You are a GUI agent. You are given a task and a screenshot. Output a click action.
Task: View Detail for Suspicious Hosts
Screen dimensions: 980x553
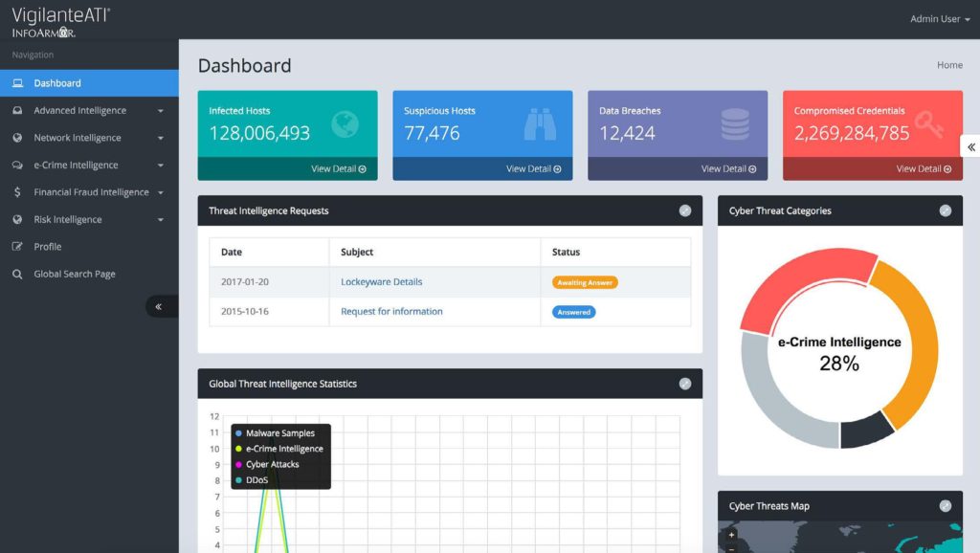[533, 168]
